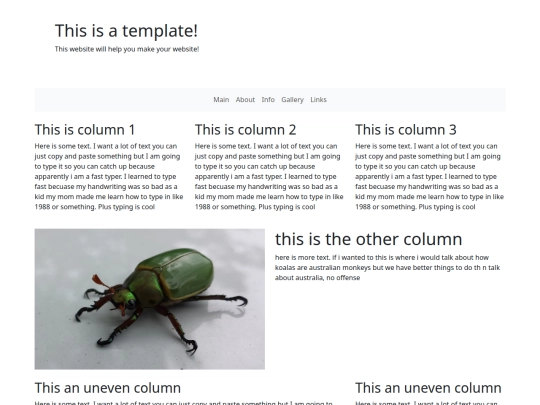This screenshot has height=405, width=540.
Task: Click the body paragraph under column 2
Action: click(269, 176)
